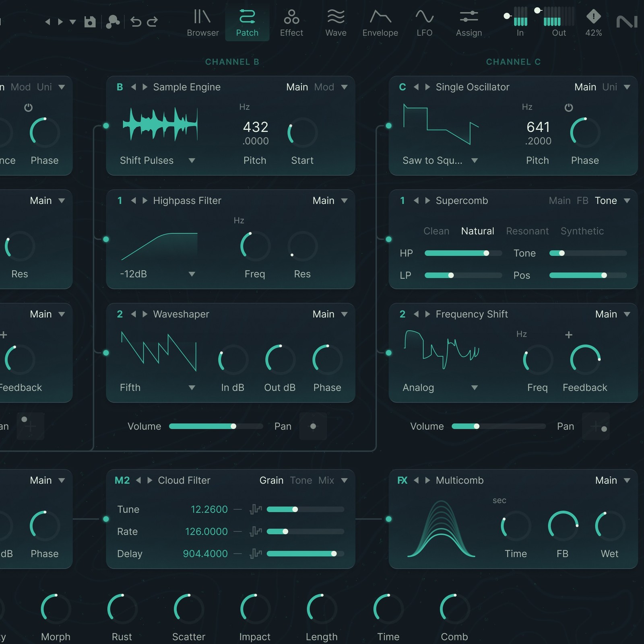This screenshot has height=644, width=644.
Task: Toggle the power button on Single Oscillator
Action: (569, 107)
